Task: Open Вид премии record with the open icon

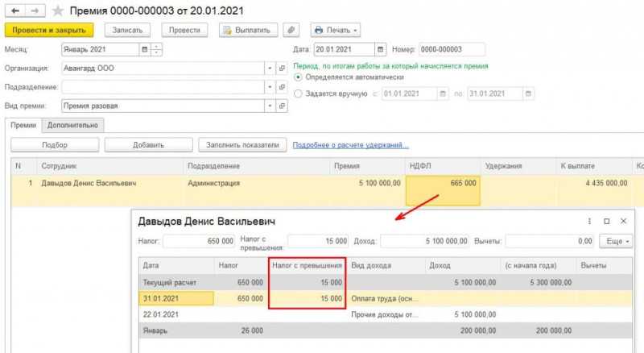Action: coord(282,106)
